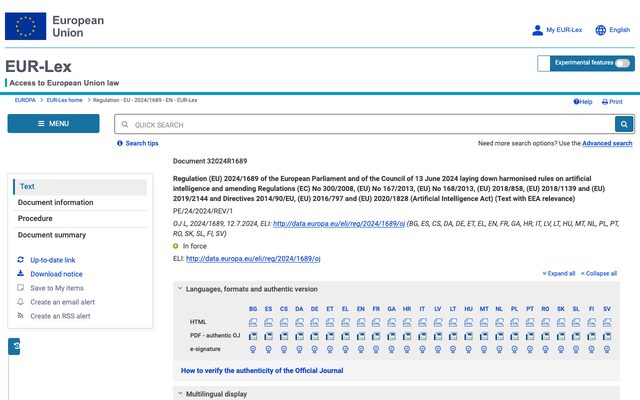View the e-signature for Portuguese (PT)
Image resolution: width=640 pixels, height=400 pixels.
[x=530, y=349]
